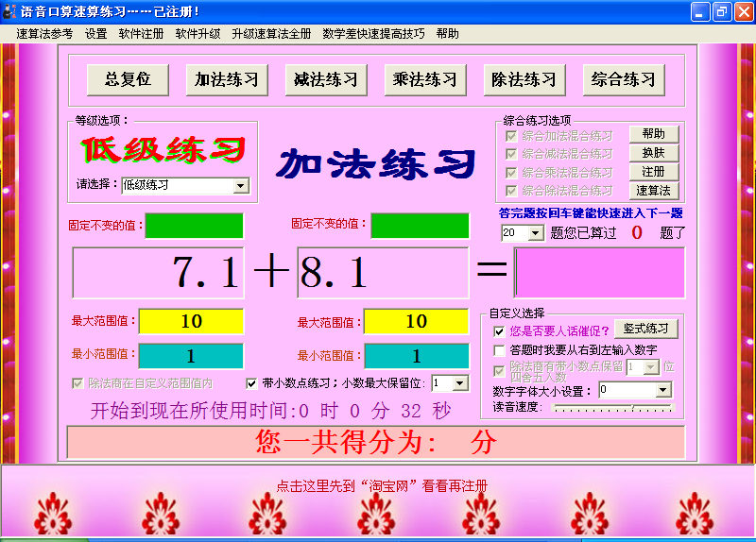Image resolution: width=756 pixels, height=542 pixels.
Task: Click the 总复位 reset button
Action: tap(128, 79)
